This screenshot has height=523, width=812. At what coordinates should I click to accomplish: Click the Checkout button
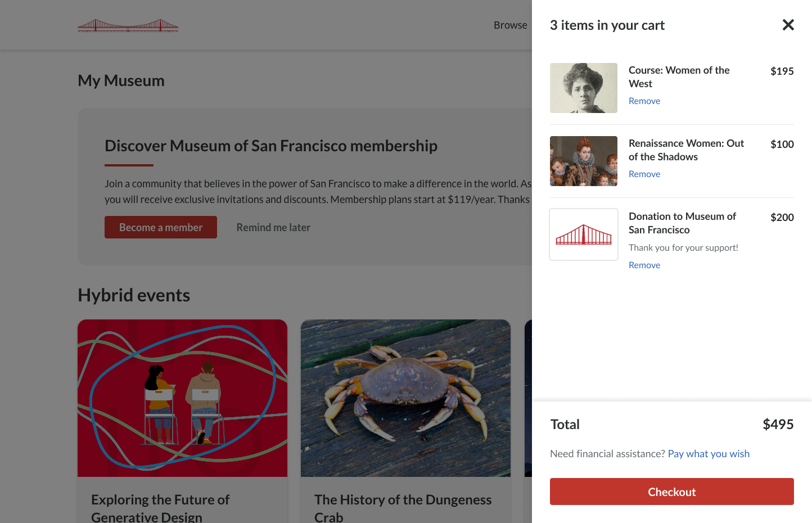tap(671, 491)
